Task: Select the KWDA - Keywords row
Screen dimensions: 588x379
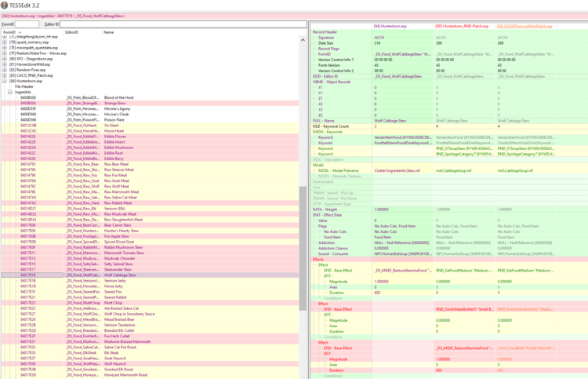Action: click(x=449, y=132)
